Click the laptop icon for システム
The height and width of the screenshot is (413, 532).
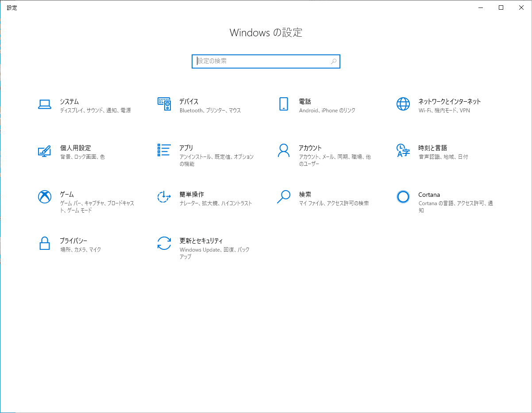click(x=45, y=104)
